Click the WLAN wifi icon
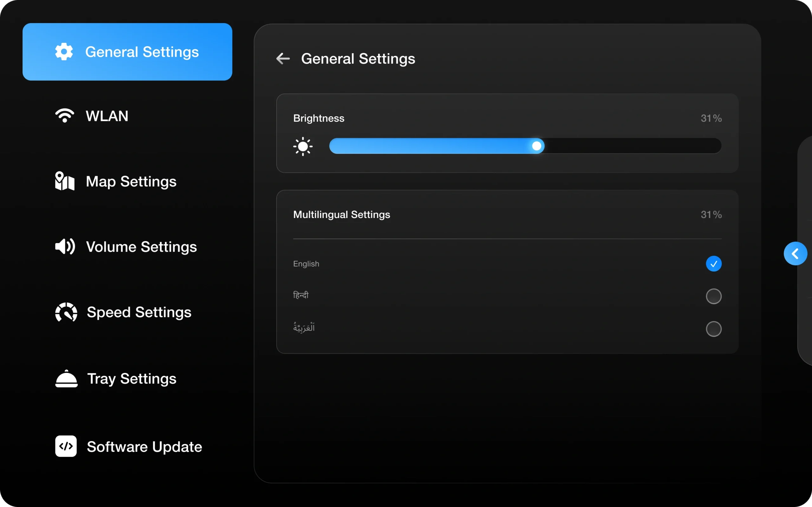Image resolution: width=812 pixels, height=507 pixels. pos(64,116)
